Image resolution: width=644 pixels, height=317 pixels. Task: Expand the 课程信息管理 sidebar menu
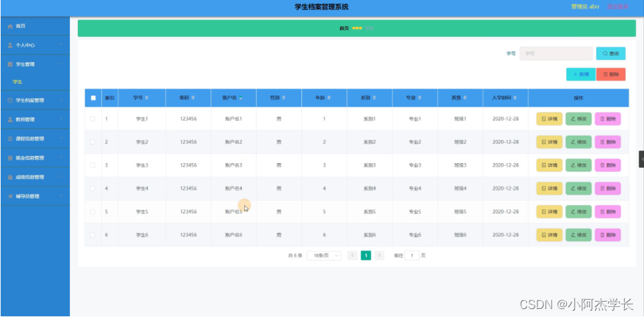click(x=35, y=139)
